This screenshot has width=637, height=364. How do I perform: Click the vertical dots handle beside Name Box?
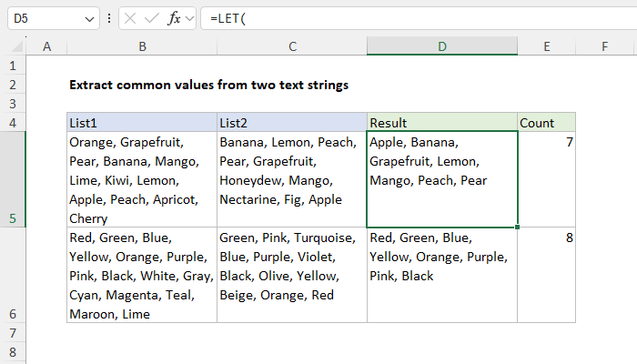tap(109, 18)
